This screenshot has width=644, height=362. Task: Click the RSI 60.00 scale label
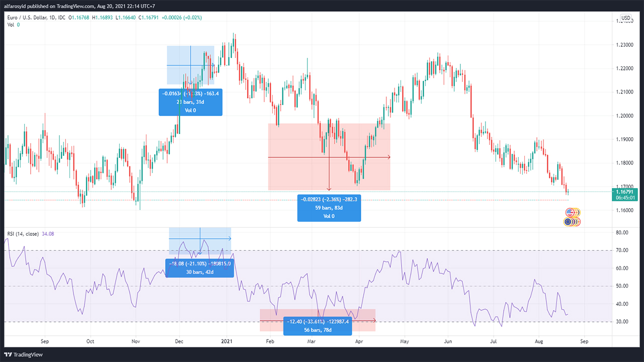pos(622,268)
